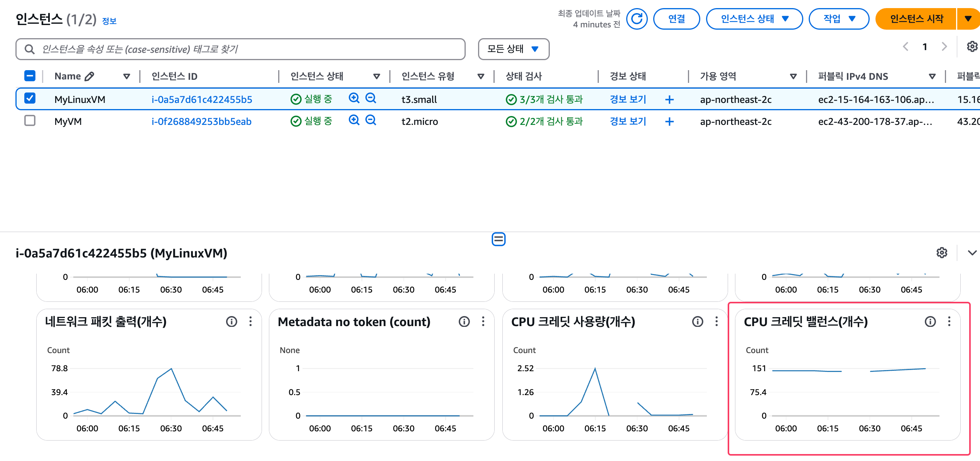
Task: Open table preferences gear icon
Action: (972, 47)
